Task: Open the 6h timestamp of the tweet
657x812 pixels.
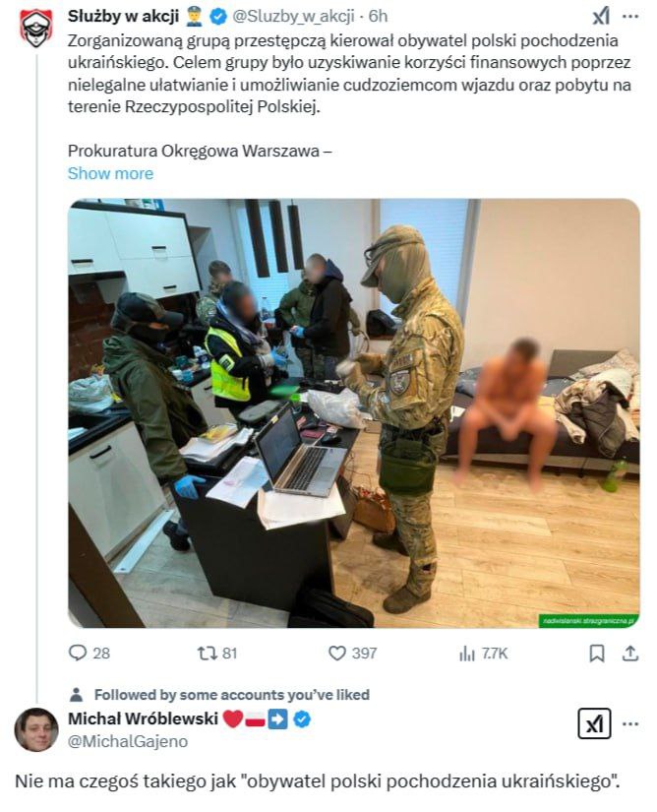Action: 378,17
